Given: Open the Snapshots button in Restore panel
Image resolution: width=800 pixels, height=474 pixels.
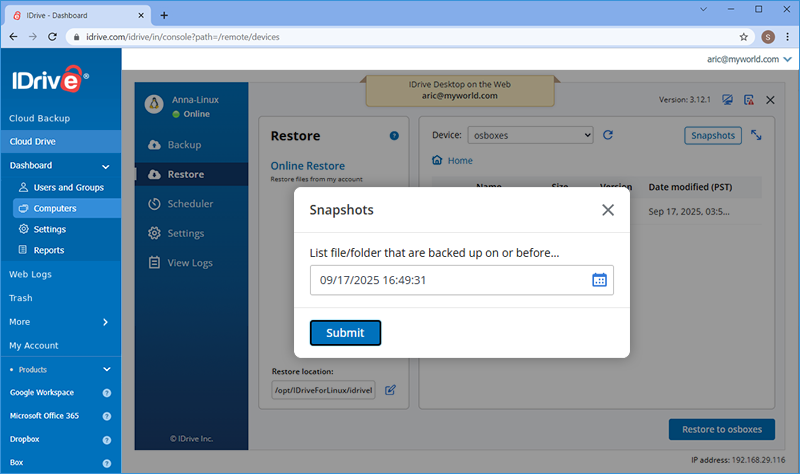Looking at the screenshot, I should (x=712, y=135).
